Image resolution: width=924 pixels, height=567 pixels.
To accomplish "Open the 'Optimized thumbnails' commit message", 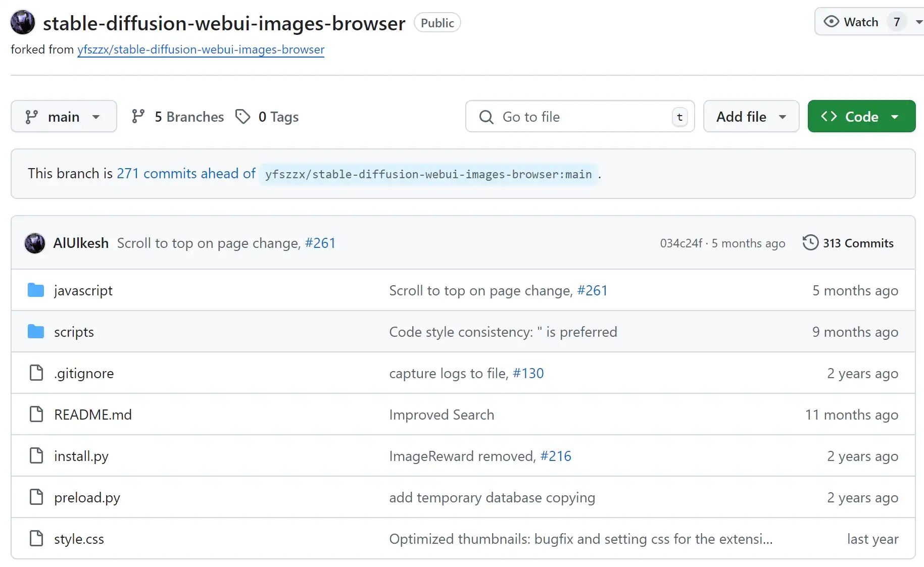I will 581,539.
